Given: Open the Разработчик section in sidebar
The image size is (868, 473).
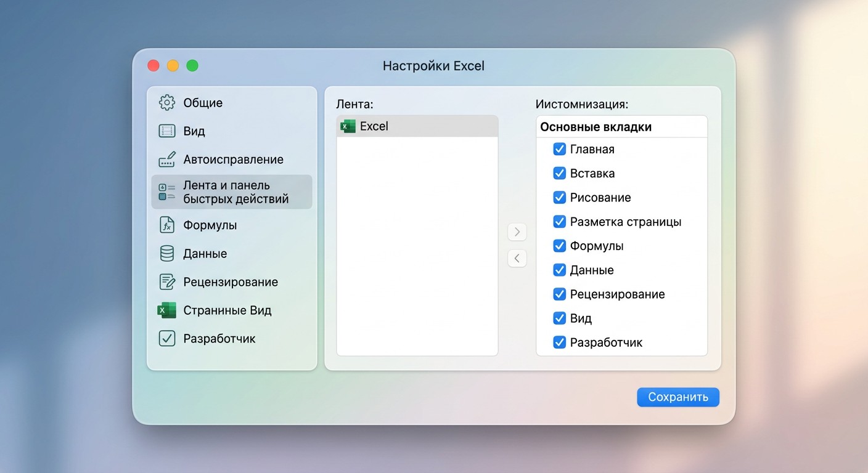Looking at the screenshot, I should click(x=232, y=338).
